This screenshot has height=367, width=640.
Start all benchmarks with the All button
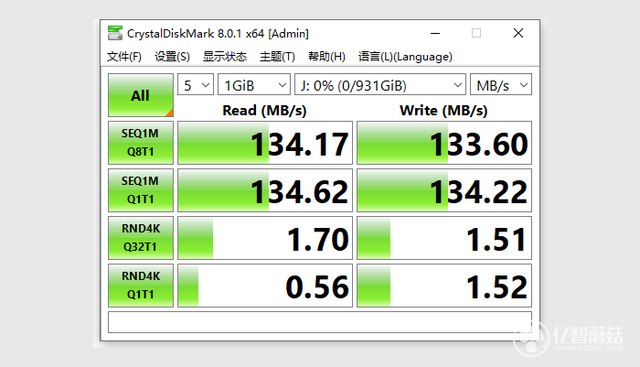click(141, 95)
